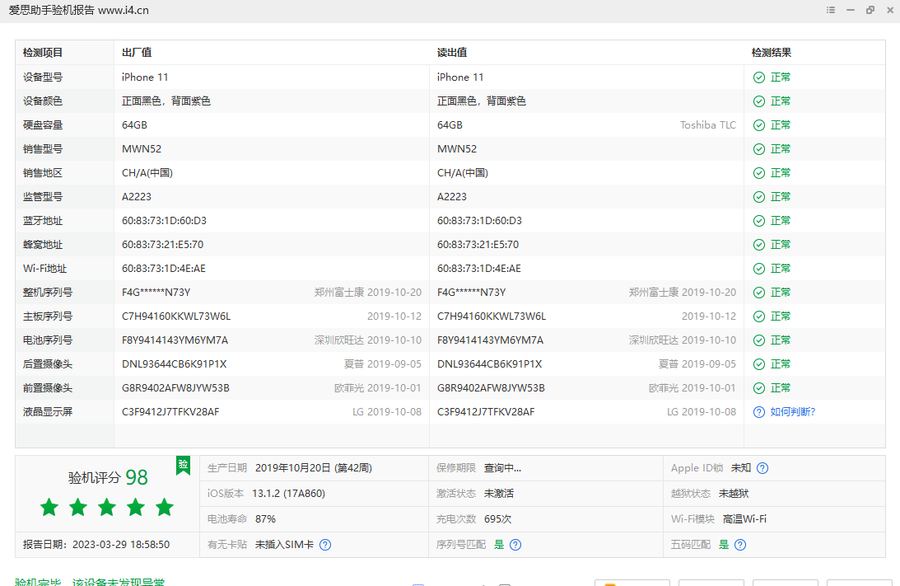Select read-out front camera serial G8R9402AFW8JYW53B

(491, 389)
